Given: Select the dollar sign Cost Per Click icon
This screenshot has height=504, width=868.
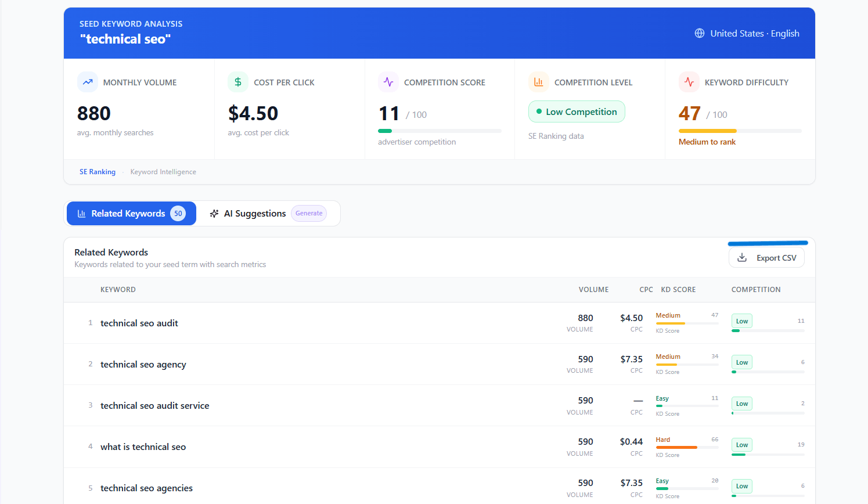Looking at the screenshot, I should pos(237,82).
